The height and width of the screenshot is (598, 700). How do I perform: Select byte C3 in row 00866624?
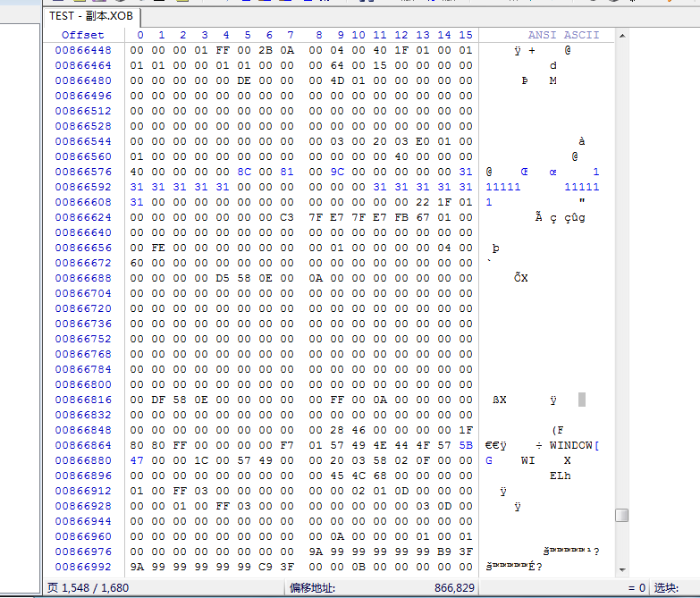point(286,217)
